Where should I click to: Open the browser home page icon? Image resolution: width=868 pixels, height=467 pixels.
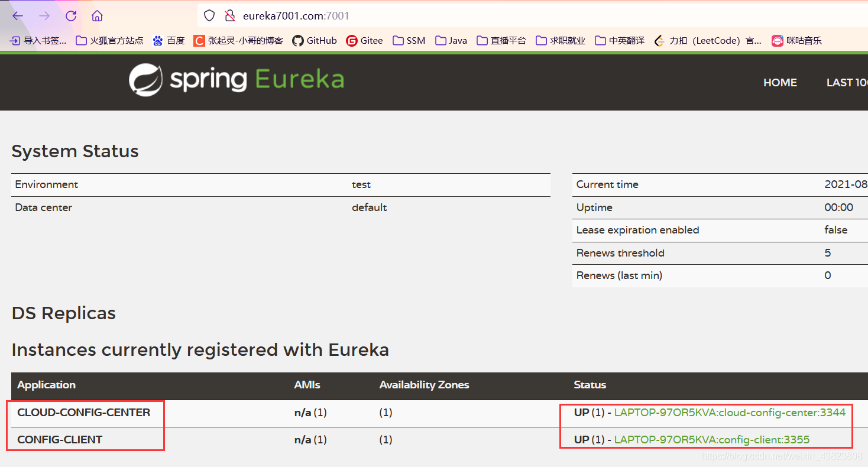coord(98,16)
